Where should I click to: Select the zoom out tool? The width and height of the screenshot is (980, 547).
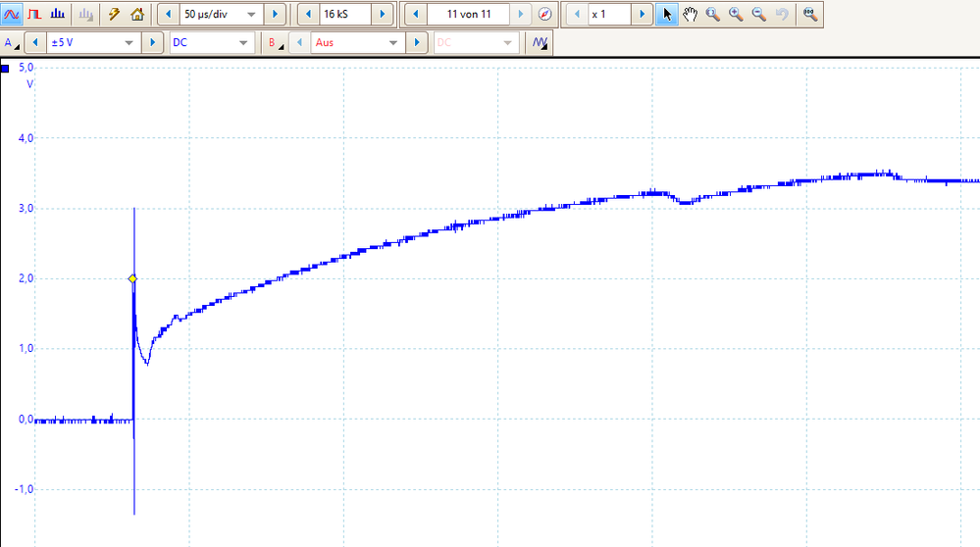758,14
